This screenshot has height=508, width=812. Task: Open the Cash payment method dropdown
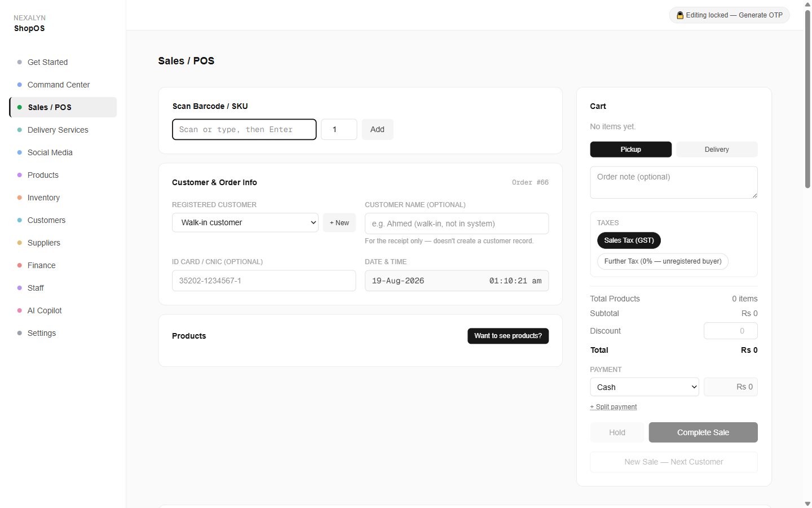coord(645,387)
